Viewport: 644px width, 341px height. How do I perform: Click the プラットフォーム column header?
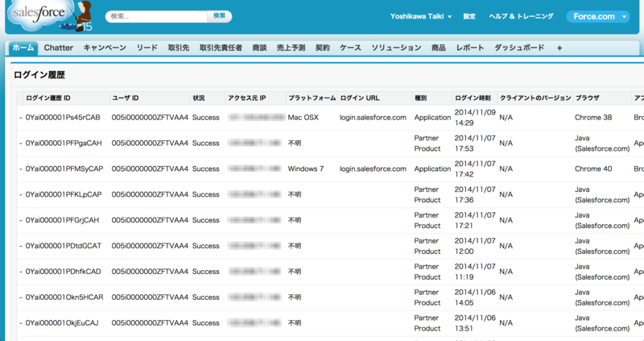coord(312,98)
